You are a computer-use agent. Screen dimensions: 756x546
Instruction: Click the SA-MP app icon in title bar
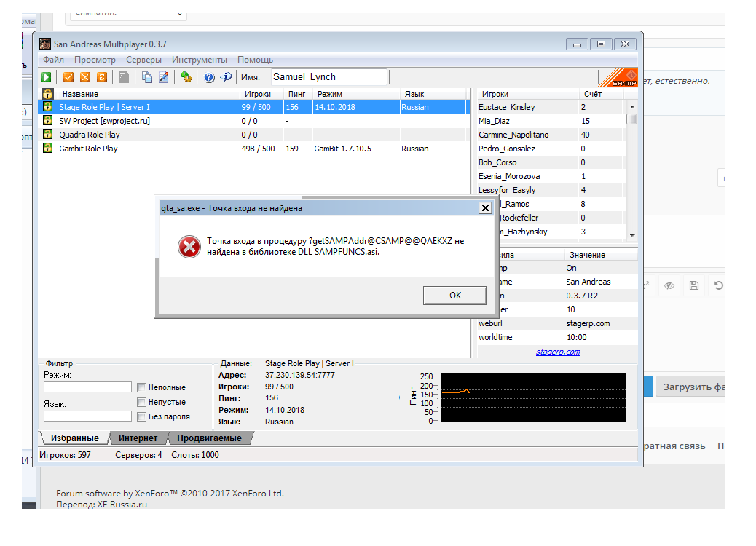(x=45, y=44)
